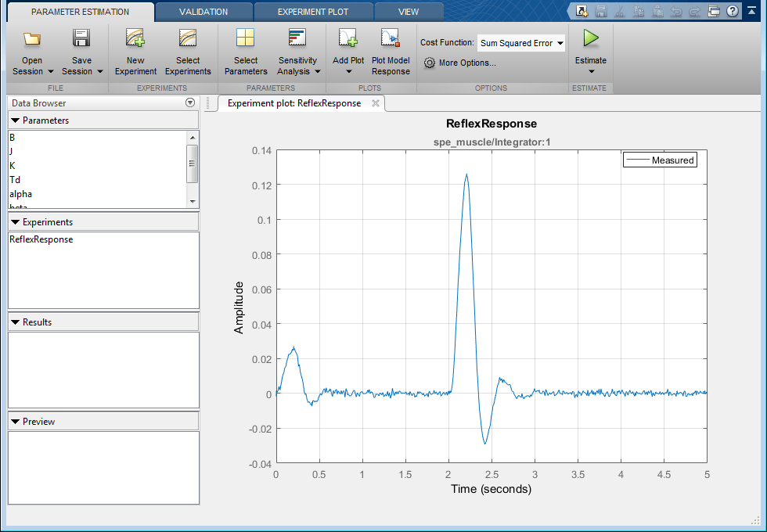The image size is (767, 532).
Task: Collapse the toolstrip with the up arrow icon
Action: click(751, 11)
